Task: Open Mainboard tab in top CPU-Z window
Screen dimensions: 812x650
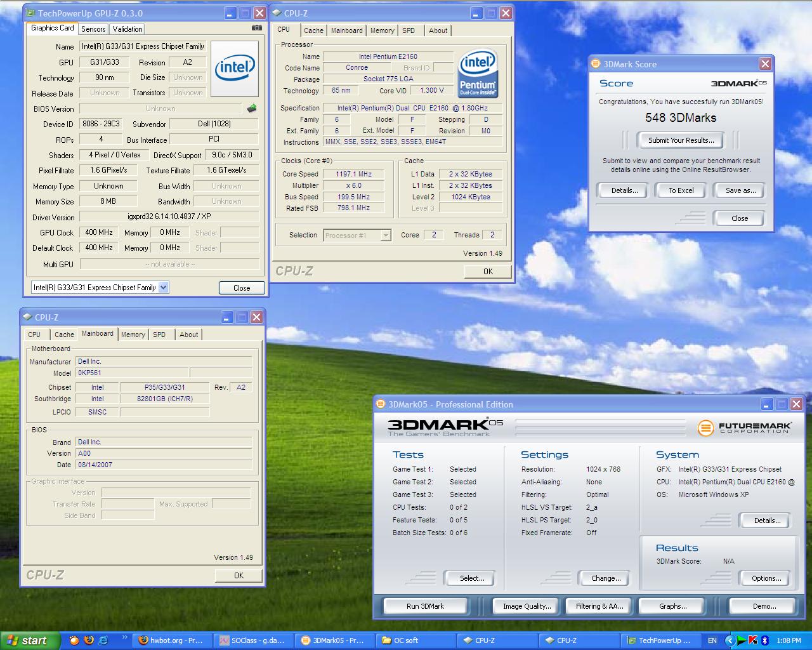Action: (347, 30)
